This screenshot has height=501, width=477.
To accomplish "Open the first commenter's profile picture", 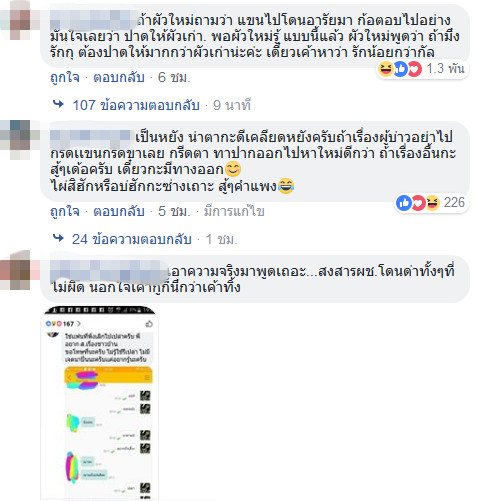I will pos(16,20).
